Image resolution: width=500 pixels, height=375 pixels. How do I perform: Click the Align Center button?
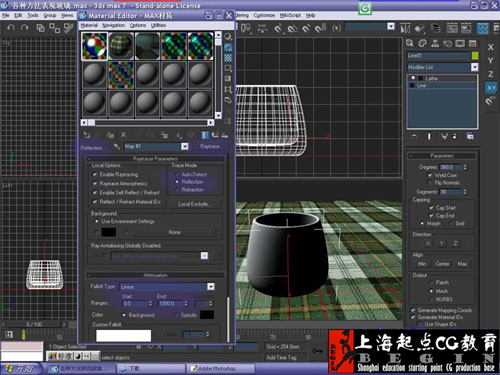point(442,264)
